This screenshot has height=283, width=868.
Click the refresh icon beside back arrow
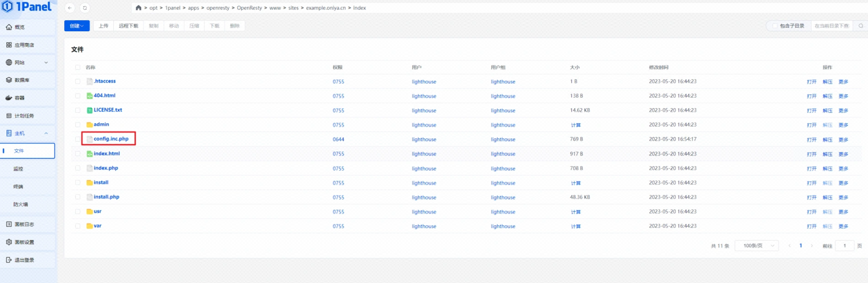[85, 8]
